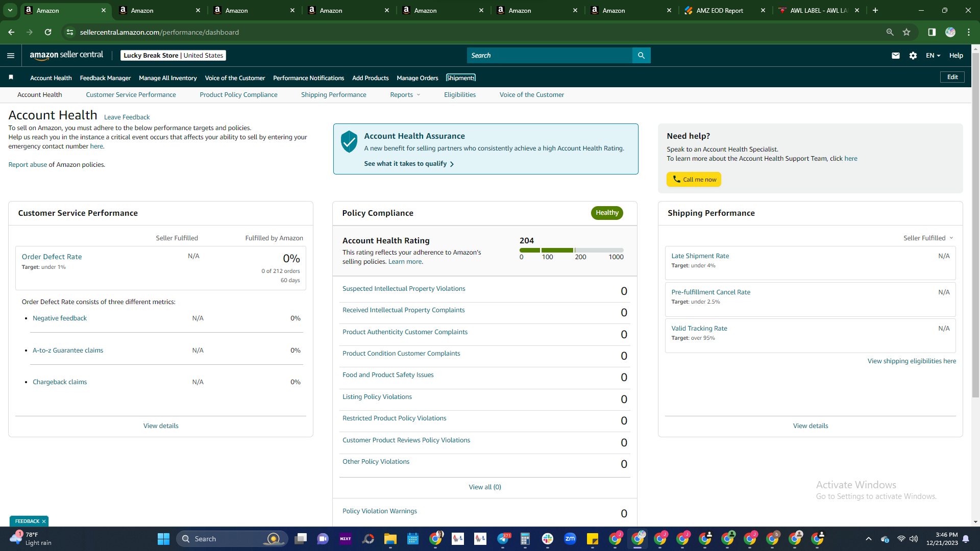Click the site information icon in address bar
Screen dimensions: 980x551
[70, 32]
